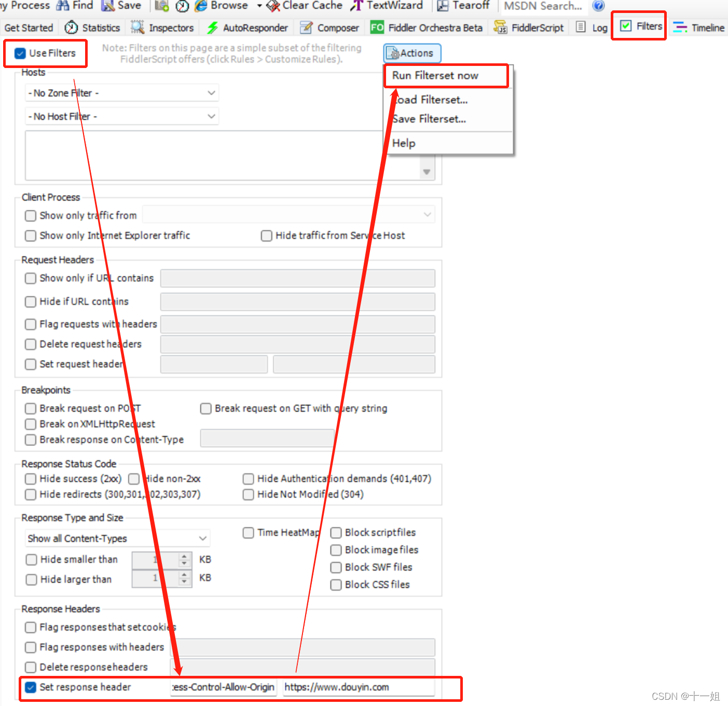This screenshot has width=728, height=706.
Task: Click the Actions button
Action: [x=412, y=53]
